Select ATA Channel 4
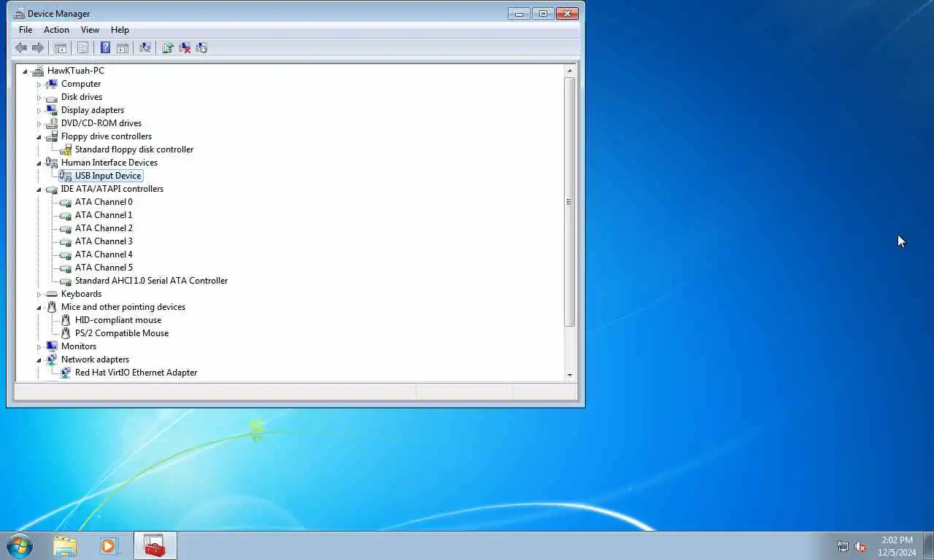Viewport: 934px width, 560px height. (x=104, y=254)
